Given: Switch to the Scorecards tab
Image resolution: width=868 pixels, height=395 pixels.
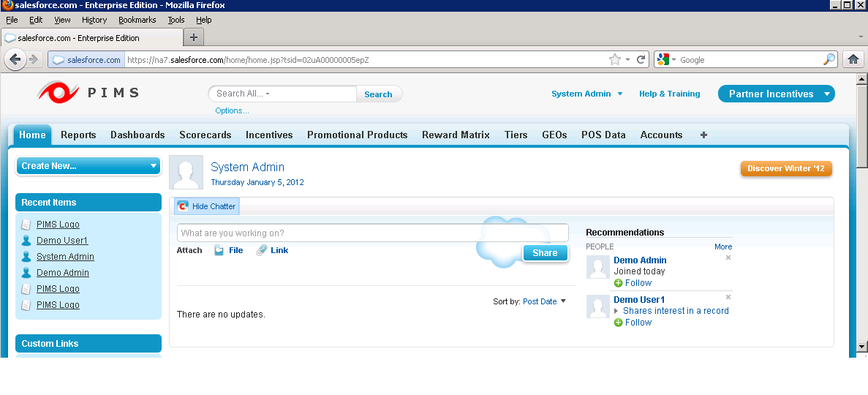Looking at the screenshot, I should (x=205, y=135).
